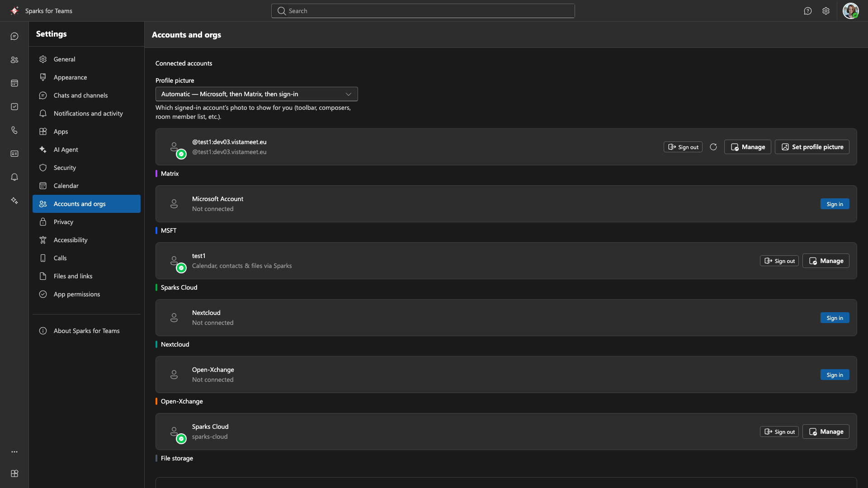Click Set profile picture
Screen dimensions: 868x488
point(812,147)
